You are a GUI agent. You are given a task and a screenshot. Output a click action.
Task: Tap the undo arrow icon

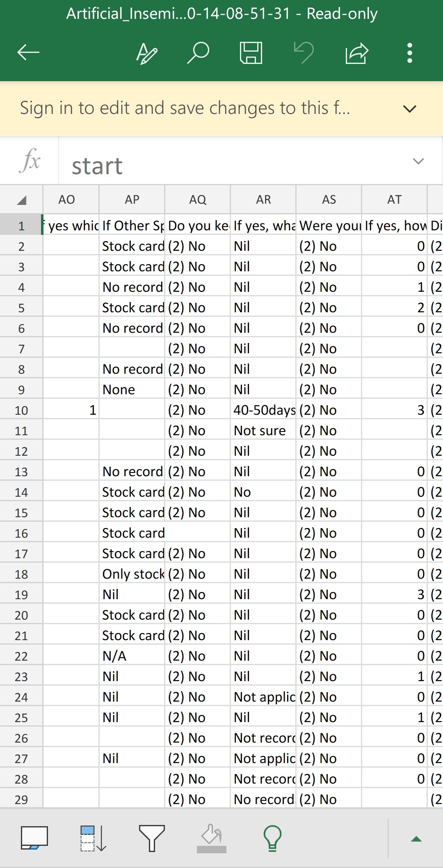click(x=304, y=53)
